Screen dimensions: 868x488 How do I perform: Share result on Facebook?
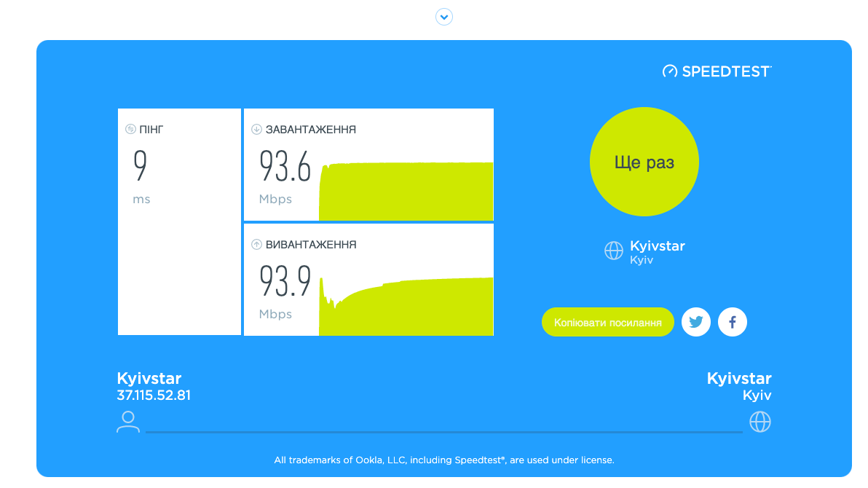click(733, 322)
